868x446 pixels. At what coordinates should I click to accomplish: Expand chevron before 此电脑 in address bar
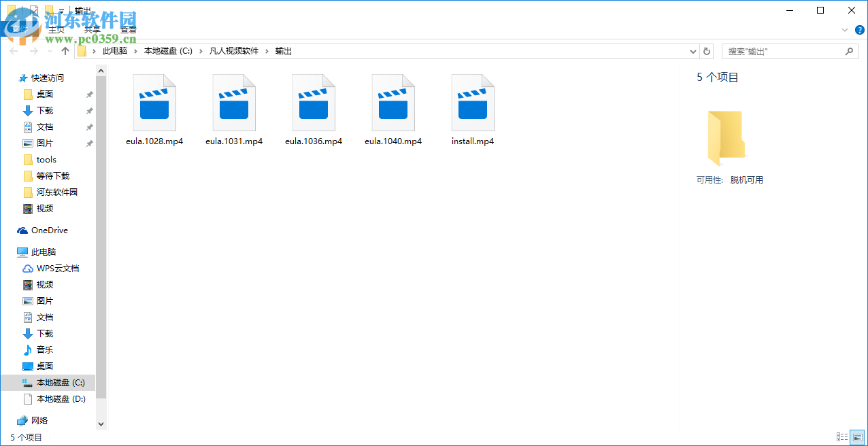click(x=94, y=51)
